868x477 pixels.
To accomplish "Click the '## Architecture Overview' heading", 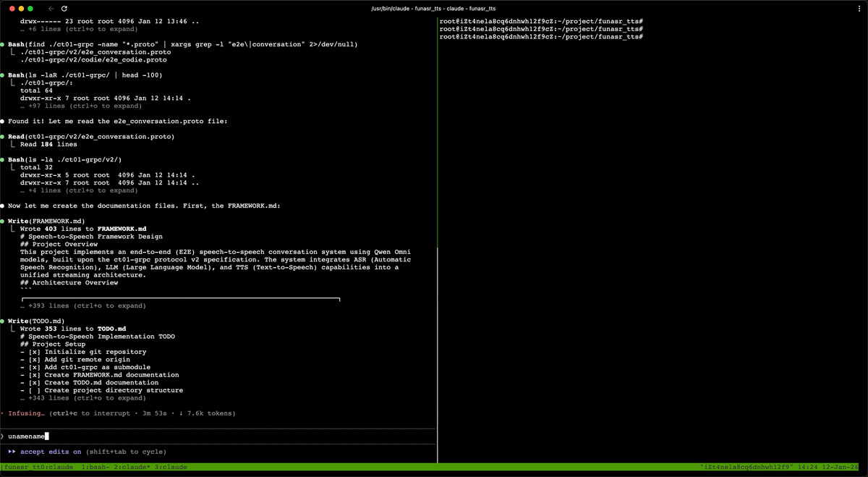I will [x=69, y=283].
